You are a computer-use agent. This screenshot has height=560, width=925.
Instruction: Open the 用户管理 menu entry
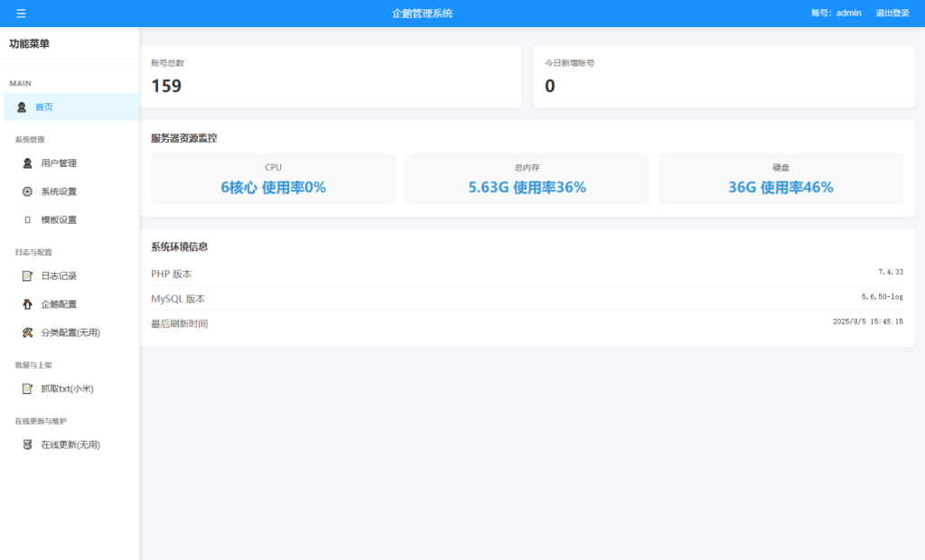pos(56,163)
